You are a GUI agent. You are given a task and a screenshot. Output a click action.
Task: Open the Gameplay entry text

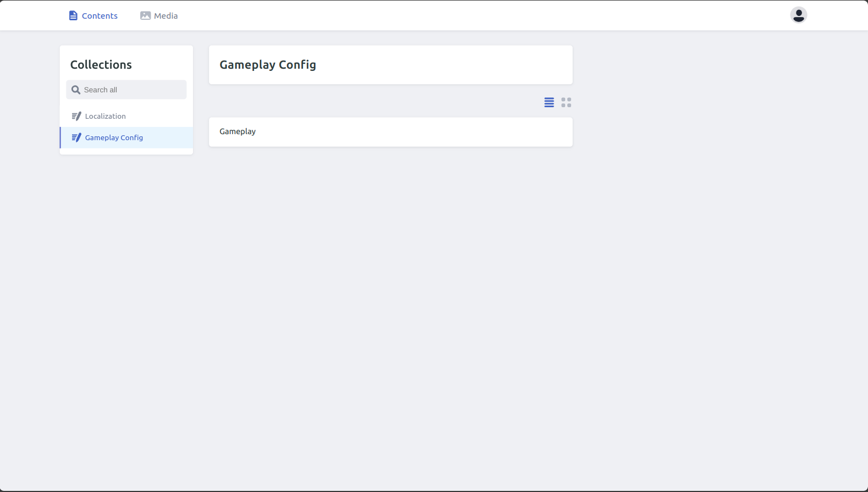[237, 131]
